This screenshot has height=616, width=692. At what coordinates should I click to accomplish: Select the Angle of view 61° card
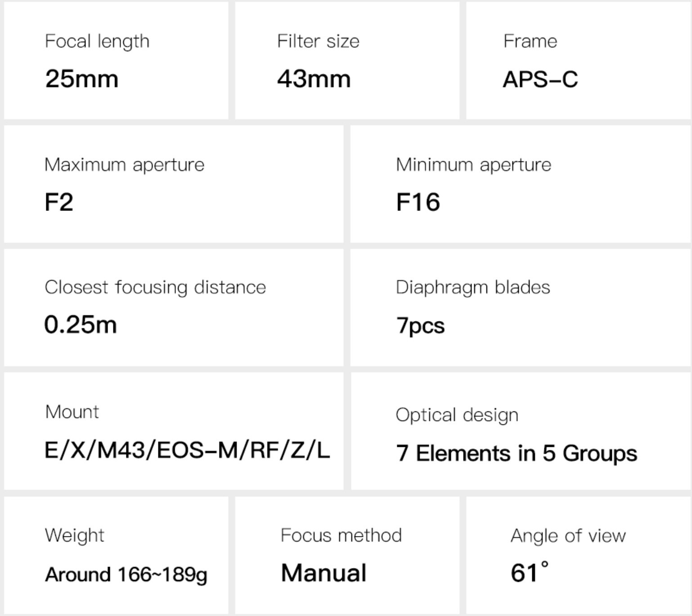(x=578, y=555)
